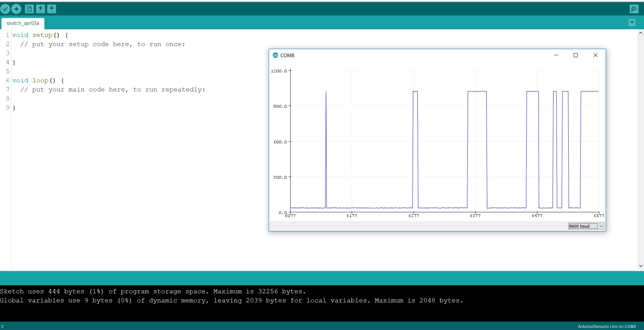Image resolution: width=644 pixels, height=330 pixels.
Task: Click the COM8 window title text
Action: pyautogui.click(x=287, y=55)
